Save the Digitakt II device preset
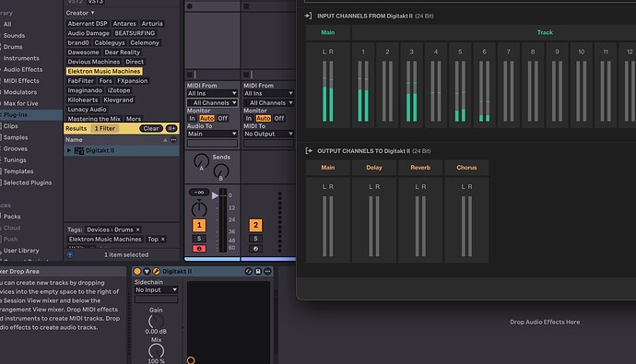Screen dimensions: 636x364 coord(258,271)
